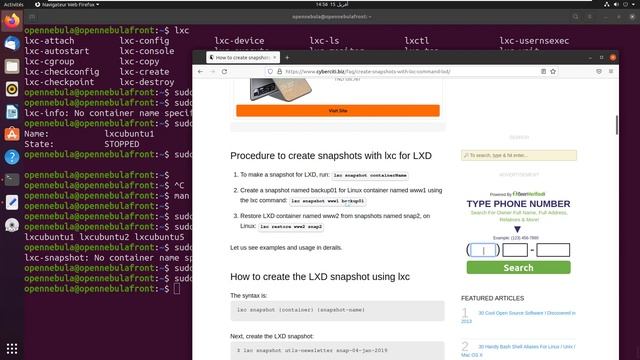Viewport: 640px width, 360px height.
Task: Show Applications grid at dock bottom
Action: click(x=12, y=348)
